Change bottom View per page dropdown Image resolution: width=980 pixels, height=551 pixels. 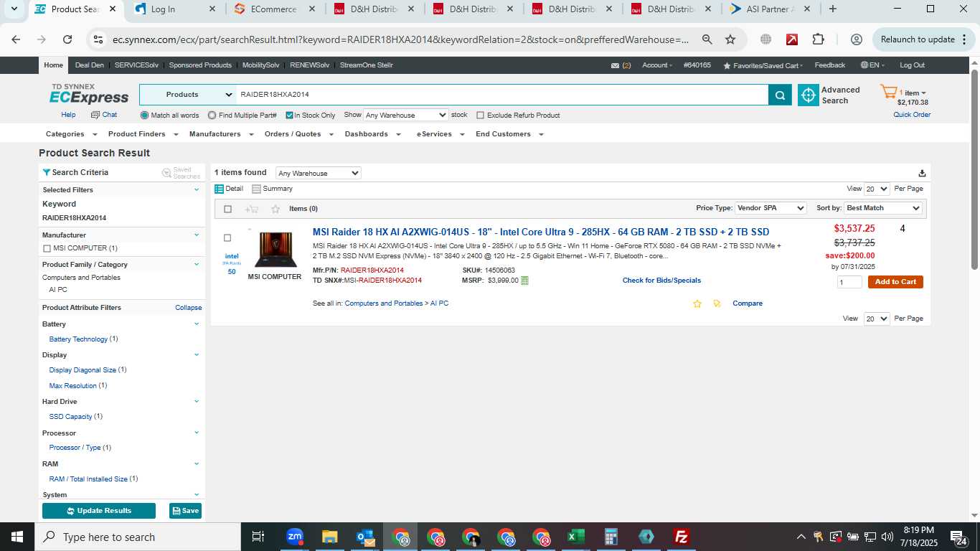[x=877, y=319]
